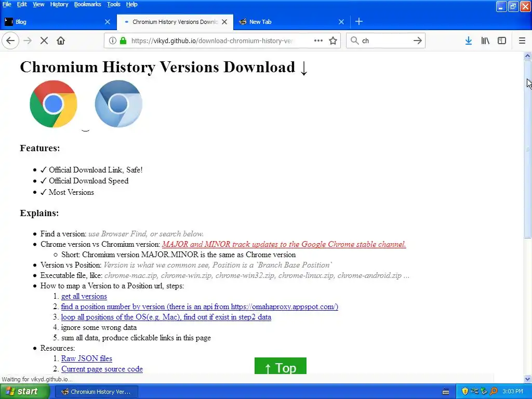Viewport: 532px width, 399px height.
Task: Click the Google Chrome logo image
Action: coord(54,104)
